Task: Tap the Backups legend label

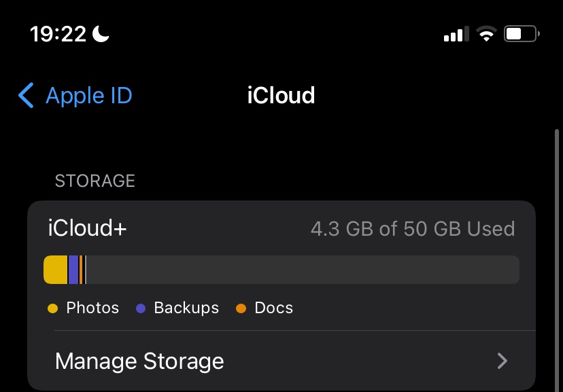Action: (x=186, y=308)
